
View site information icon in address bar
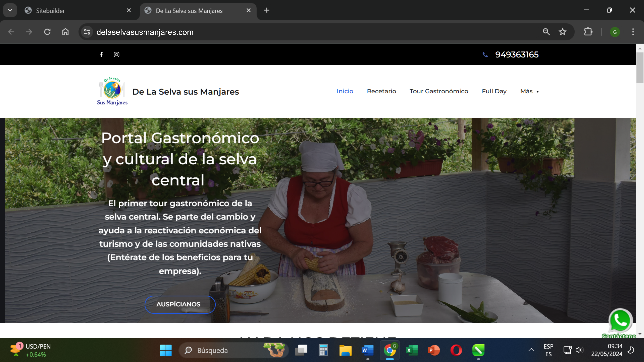[x=87, y=32]
